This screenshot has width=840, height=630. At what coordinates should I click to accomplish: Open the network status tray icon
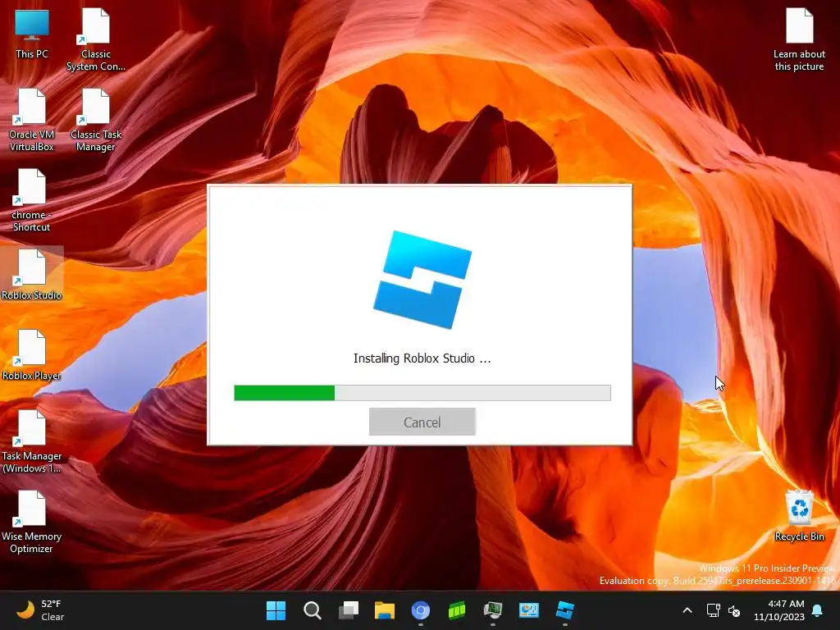713,610
